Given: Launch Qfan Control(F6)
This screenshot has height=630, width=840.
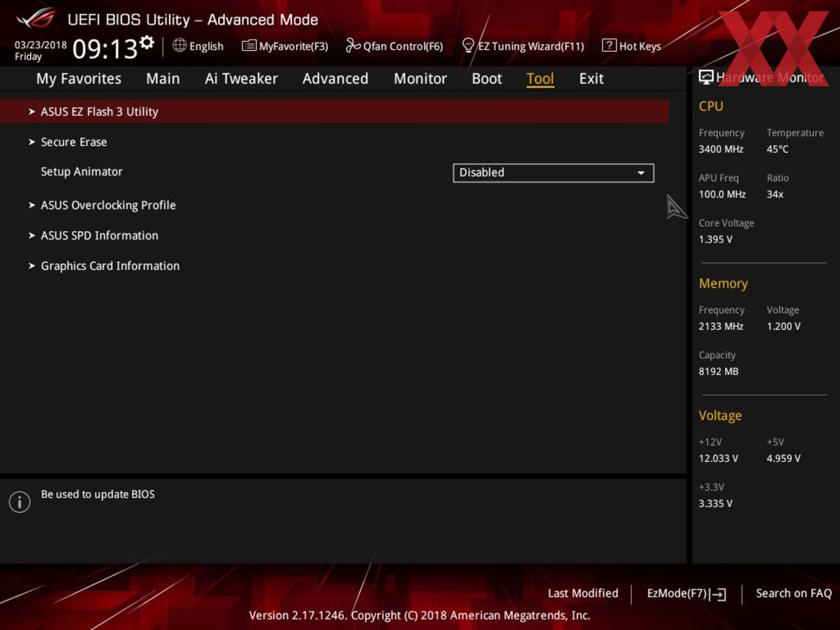Looking at the screenshot, I should pyautogui.click(x=394, y=46).
